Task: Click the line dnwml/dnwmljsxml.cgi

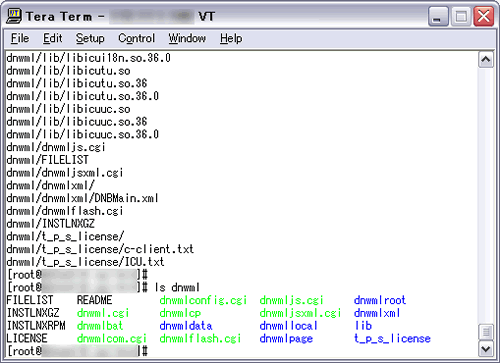Action: (x=65, y=173)
